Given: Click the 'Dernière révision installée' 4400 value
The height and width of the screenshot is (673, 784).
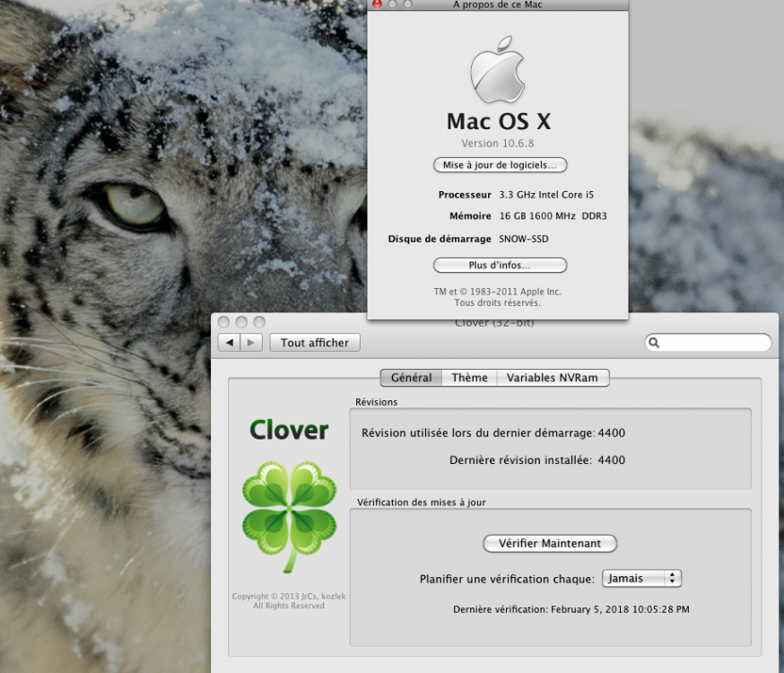Looking at the screenshot, I should point(612,460).
